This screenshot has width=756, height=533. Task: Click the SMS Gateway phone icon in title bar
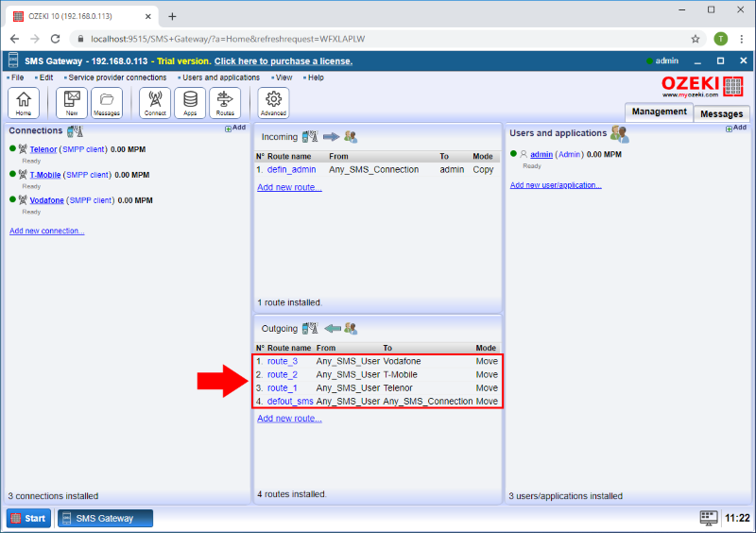click(x=13, y=60)
